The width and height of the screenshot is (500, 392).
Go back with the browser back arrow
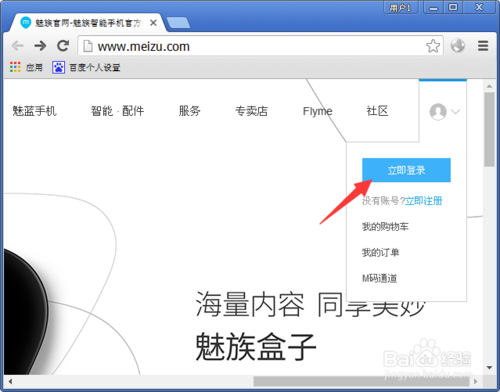tap(17, 46)
